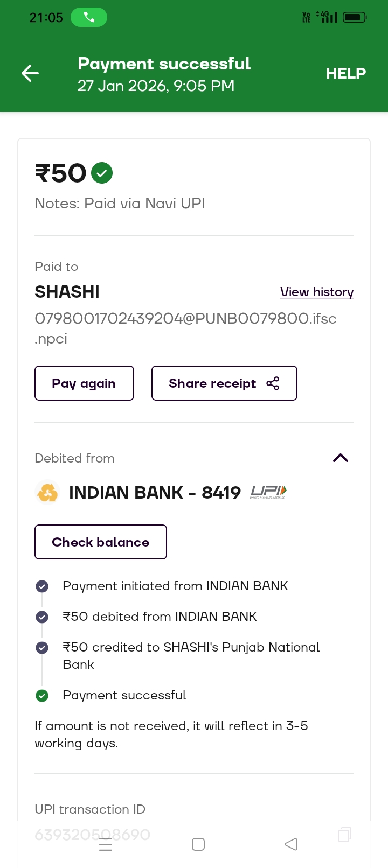Tap the UPI logo beside bank name
388x868 pixels.
[x=268, y=492]
